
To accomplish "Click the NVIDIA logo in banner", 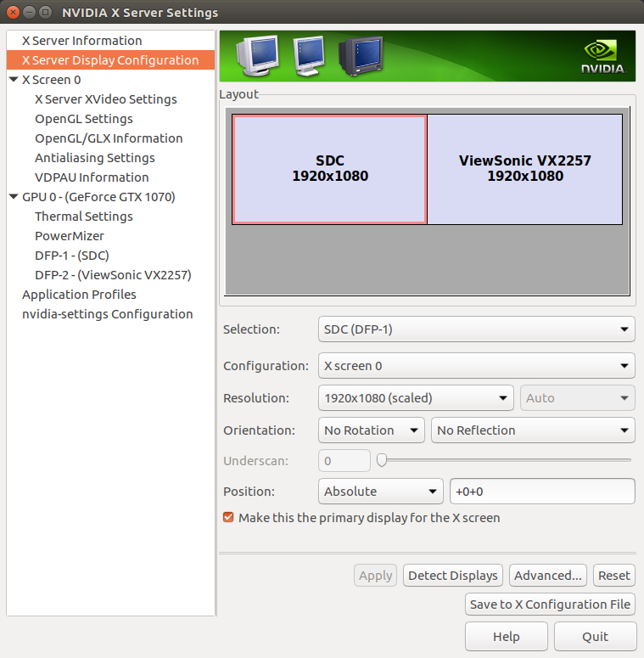I will coord(602,57).
